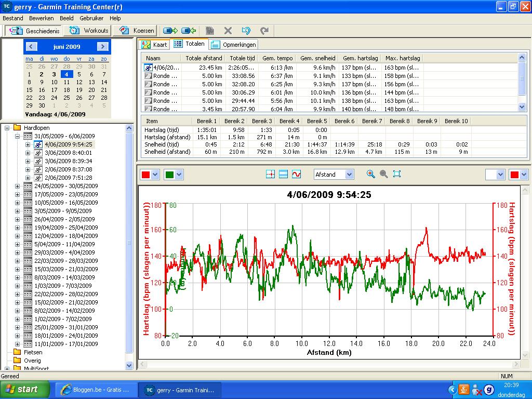The width and height of the screenshot is (532, 399).
Task: Click the zoom out magnifier icon
Action: click(384, 175)
